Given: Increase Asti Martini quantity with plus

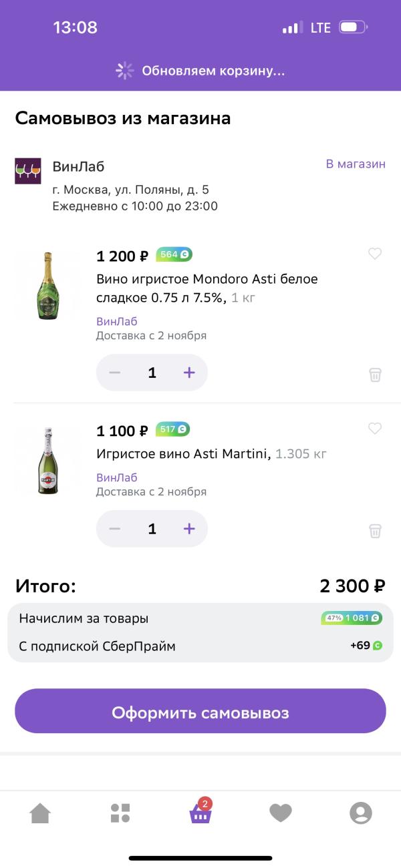Looking at the screenshot, I should pyautogui.click(x=189, y=529).
